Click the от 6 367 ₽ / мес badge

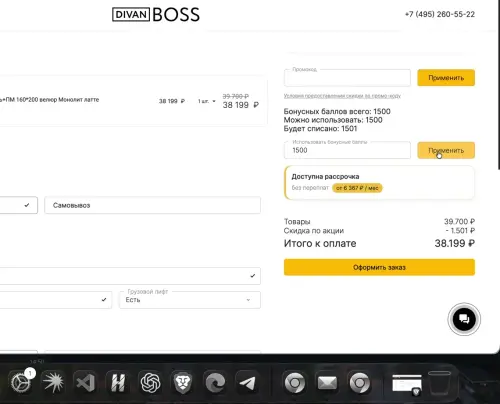(x=357, y=188)
